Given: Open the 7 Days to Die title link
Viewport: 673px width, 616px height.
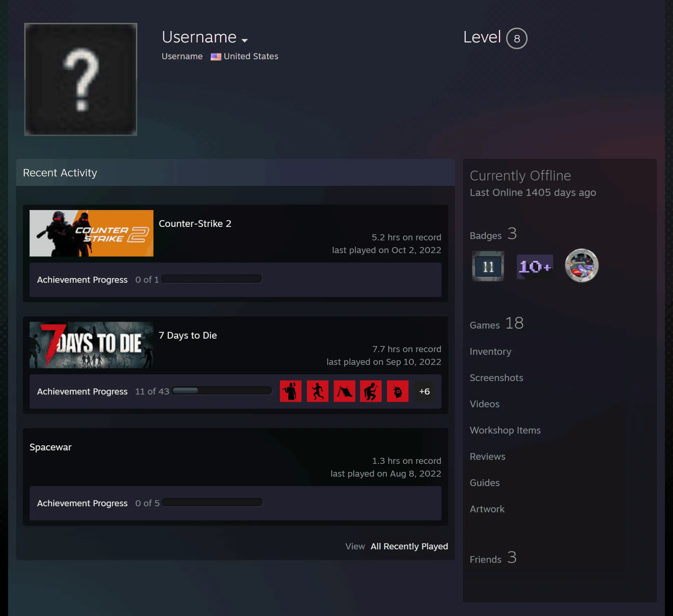Looking at the screenshot, I should pos(188,336).
